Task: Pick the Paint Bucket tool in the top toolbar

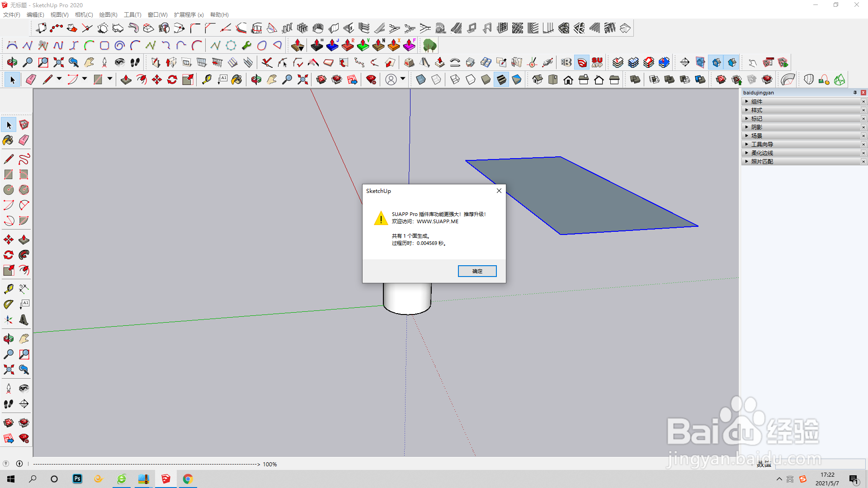Action: (236, 80)
